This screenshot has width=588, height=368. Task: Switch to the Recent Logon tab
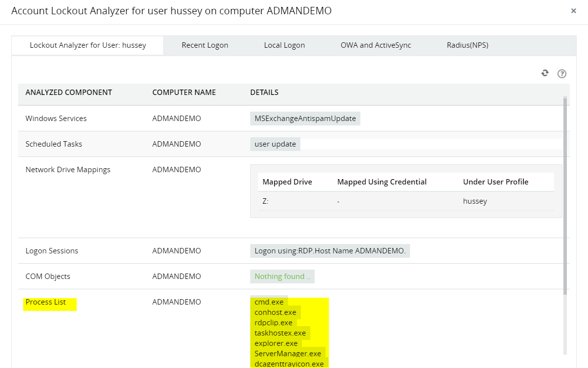(x=205, y=45)
